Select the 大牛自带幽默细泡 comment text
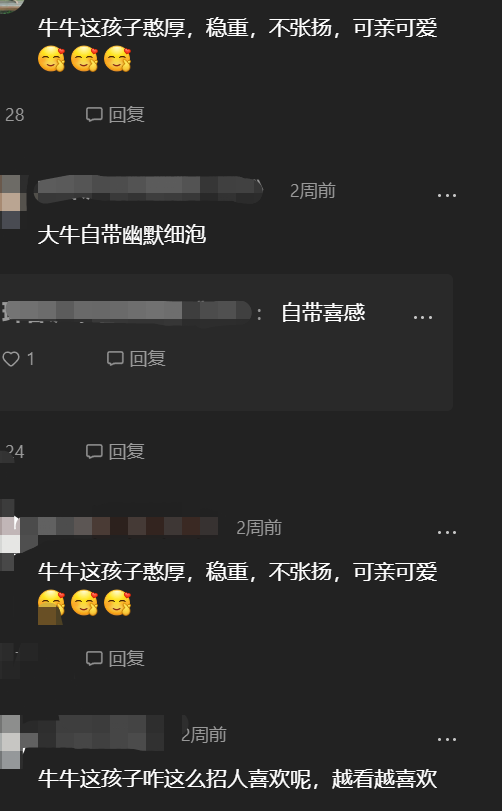Screen dimensions: 502x811 [x=122, y=235]
